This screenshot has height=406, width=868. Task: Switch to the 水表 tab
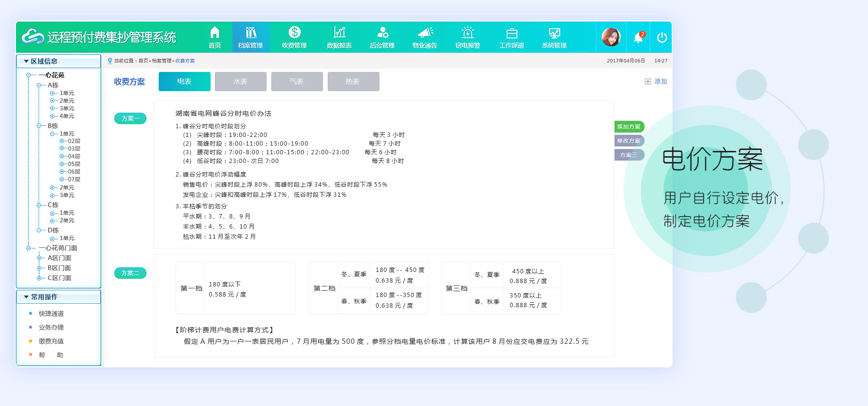[x=240, y=81]
